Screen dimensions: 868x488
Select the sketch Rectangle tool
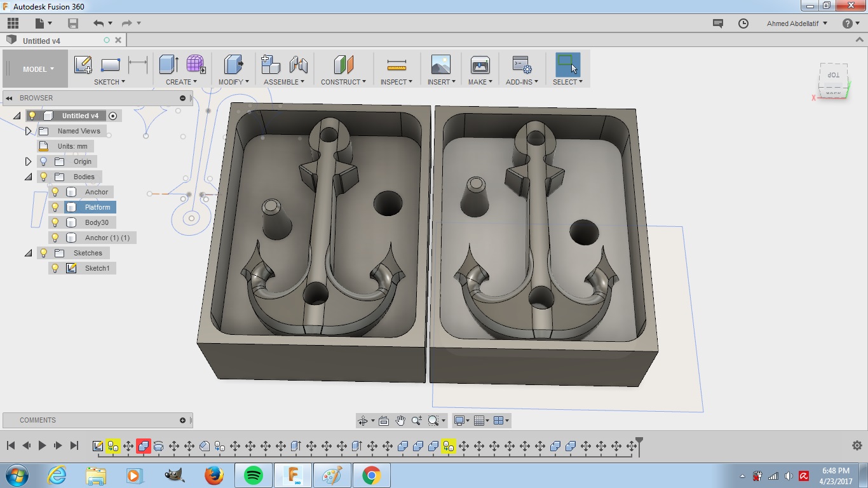(111, 65)
